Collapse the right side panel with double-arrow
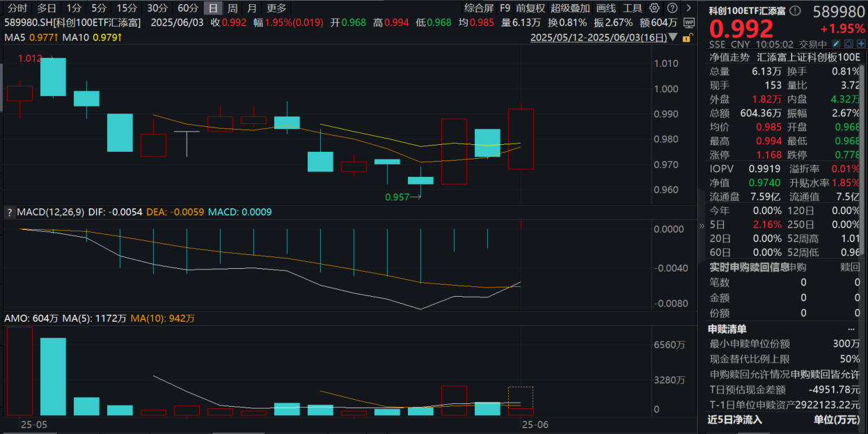This screenshot has width=868, height=434. point(702,226)
